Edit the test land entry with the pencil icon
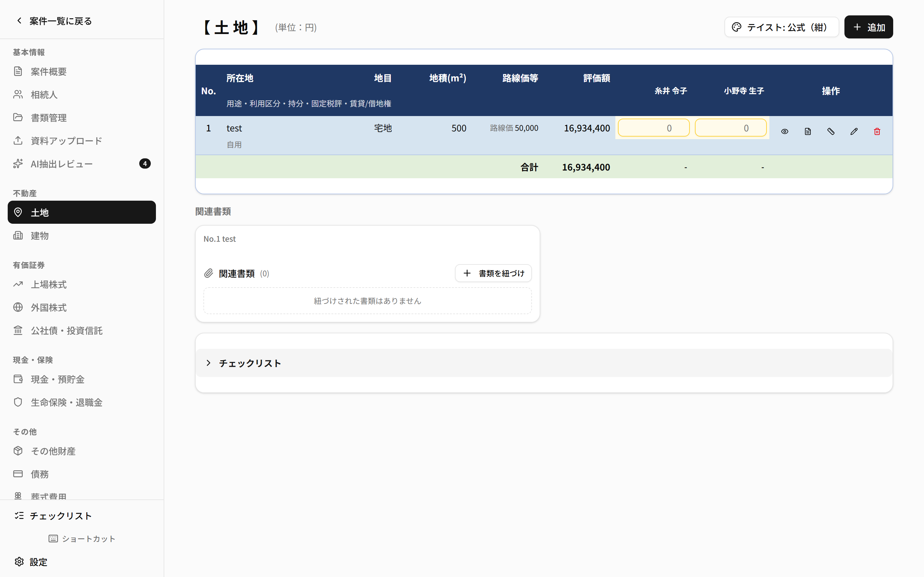The width and height of the screenshot is (924, 577). tap(854, 131)
